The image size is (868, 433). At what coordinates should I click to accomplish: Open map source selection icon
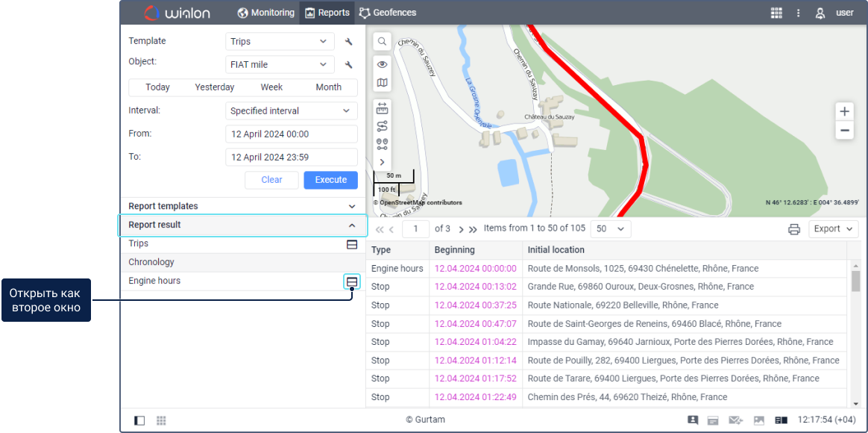[x=382, y=83]
